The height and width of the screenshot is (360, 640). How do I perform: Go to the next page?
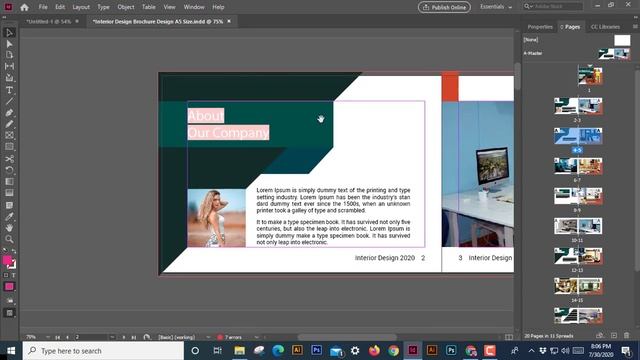pyautogui.click(x=124, y=337)
